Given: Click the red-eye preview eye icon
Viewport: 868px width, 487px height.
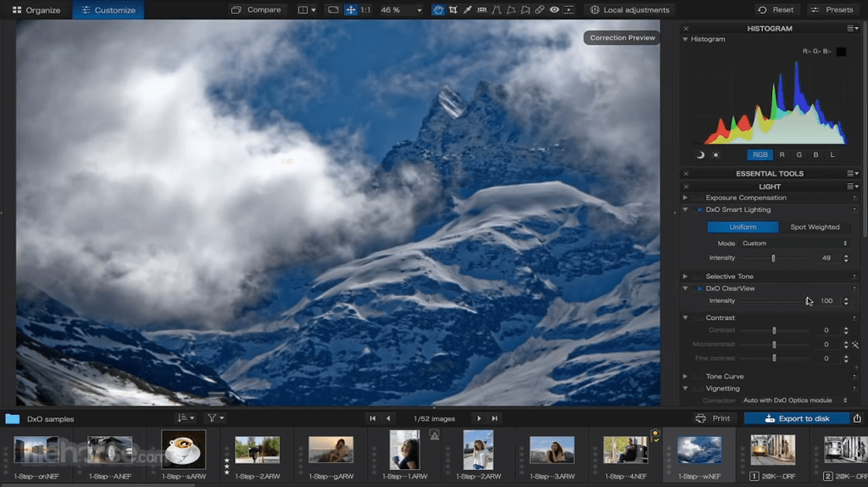Looking at the screenshot, I should pos(554,10).
